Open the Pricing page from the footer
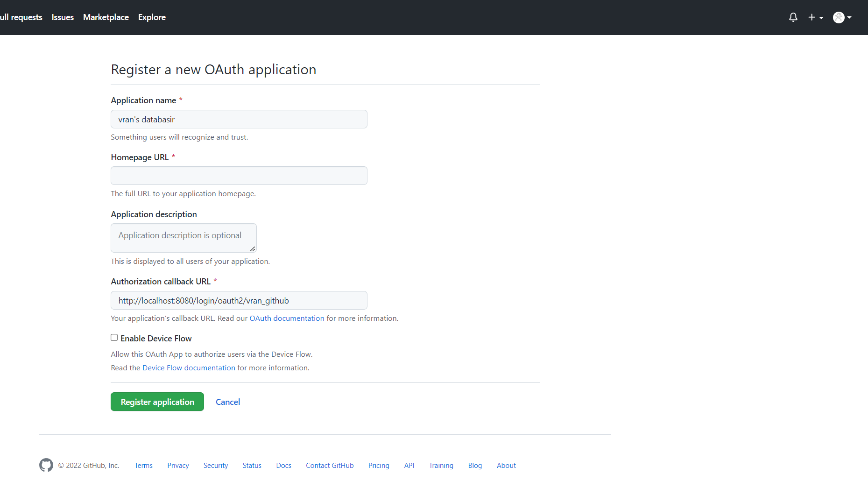 pos(379,465)
